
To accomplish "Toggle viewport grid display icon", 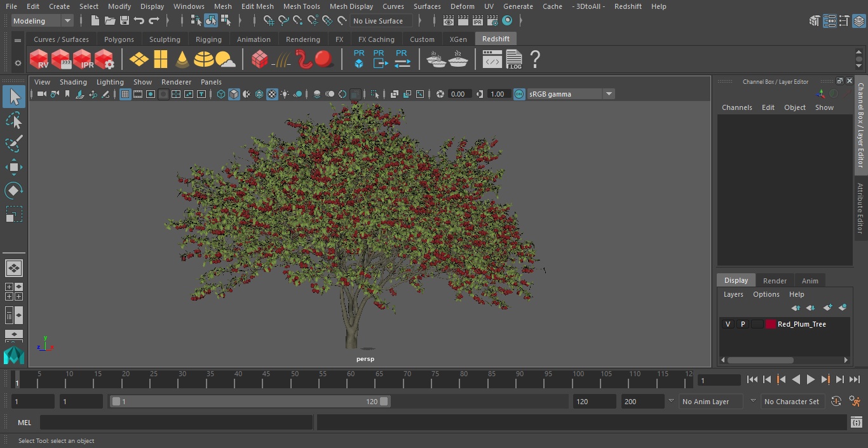I will 125,94.
